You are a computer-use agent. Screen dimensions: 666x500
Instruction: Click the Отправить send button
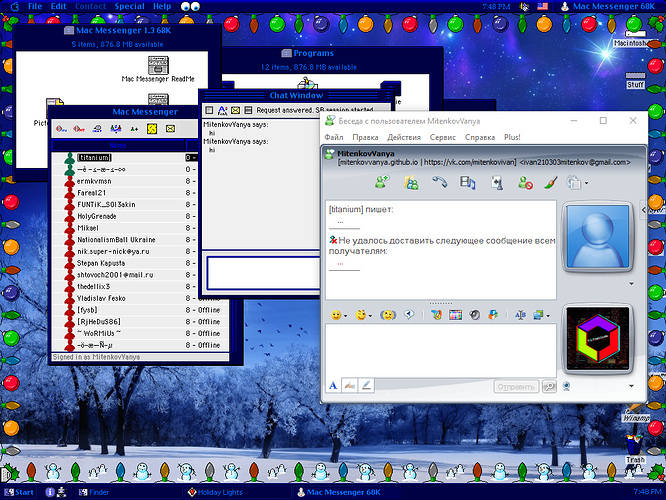(x=516, y=387)
